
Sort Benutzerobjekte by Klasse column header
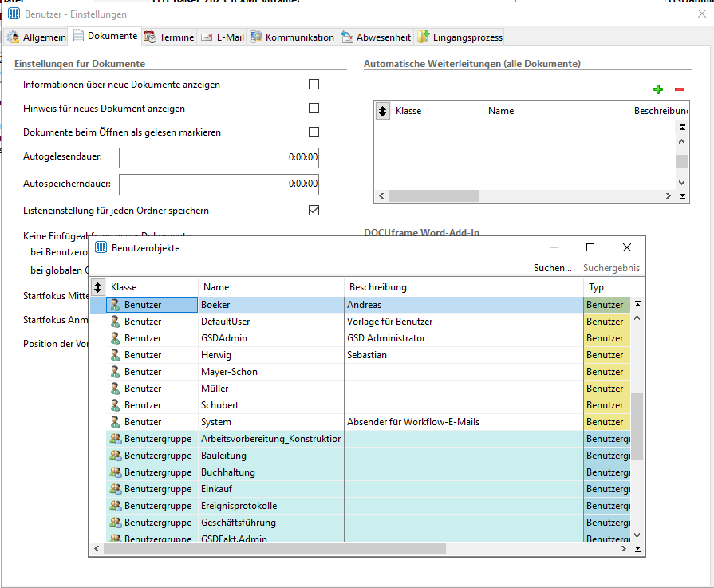152,287
